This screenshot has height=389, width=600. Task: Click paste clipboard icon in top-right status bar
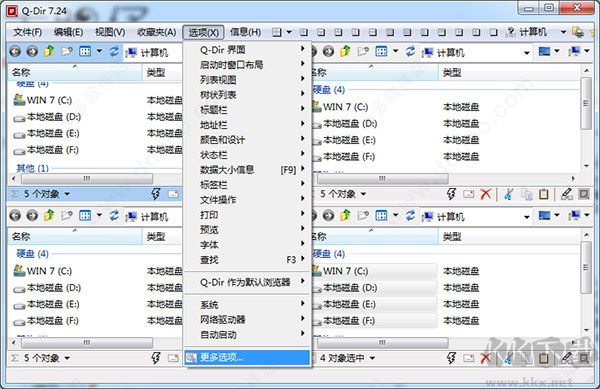[543, 194]
